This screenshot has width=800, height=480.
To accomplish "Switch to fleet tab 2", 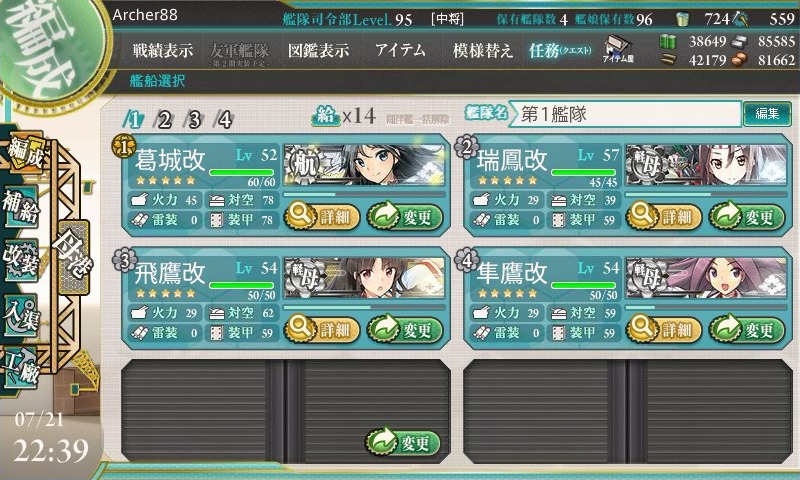I will (164, 120).
